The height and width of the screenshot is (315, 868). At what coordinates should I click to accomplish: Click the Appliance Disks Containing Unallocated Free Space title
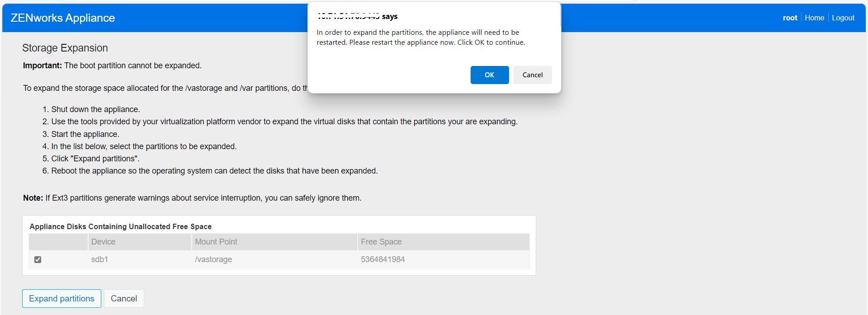(120, 226)
